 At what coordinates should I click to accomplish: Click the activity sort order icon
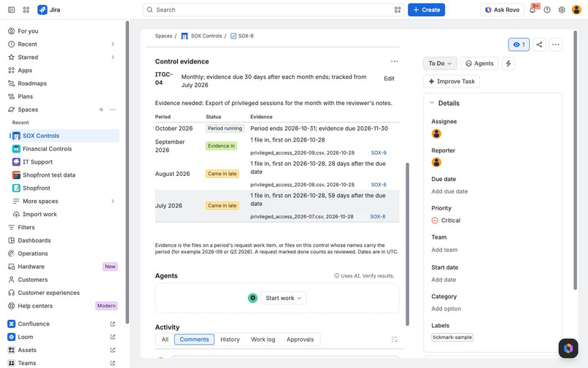[394, 340]
